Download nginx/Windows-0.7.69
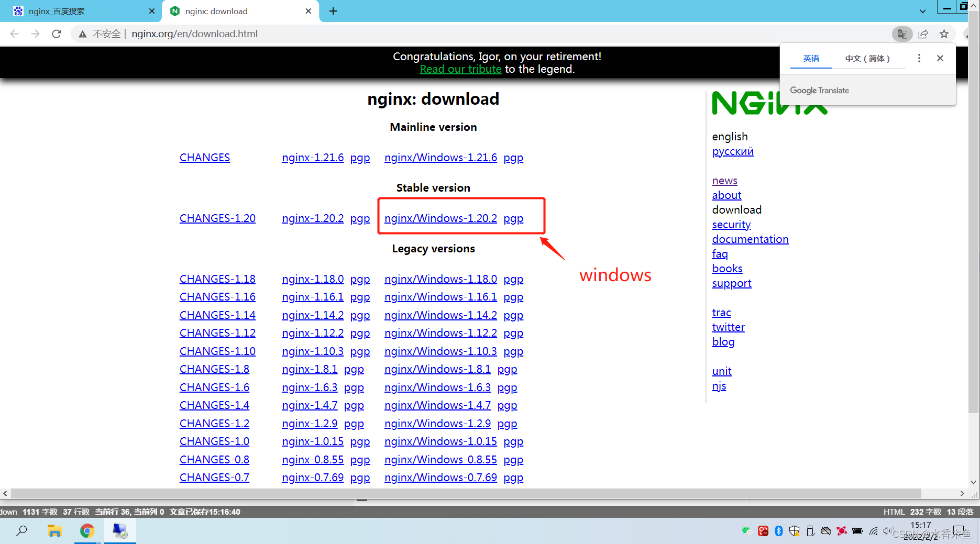 (441, 478)
